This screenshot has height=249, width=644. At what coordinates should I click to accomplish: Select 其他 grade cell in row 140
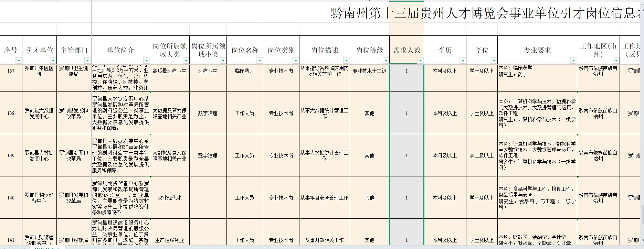[370, 197]
